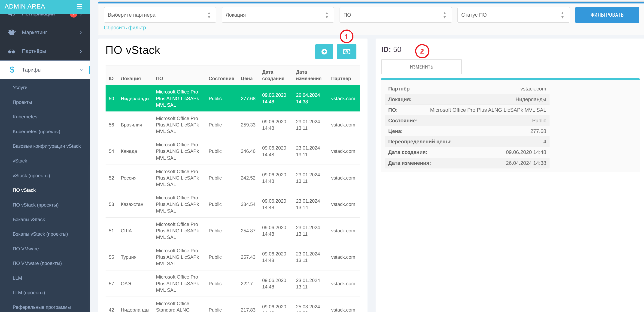
Task: Open the vStack sidebar item
Action: [20, 161]
